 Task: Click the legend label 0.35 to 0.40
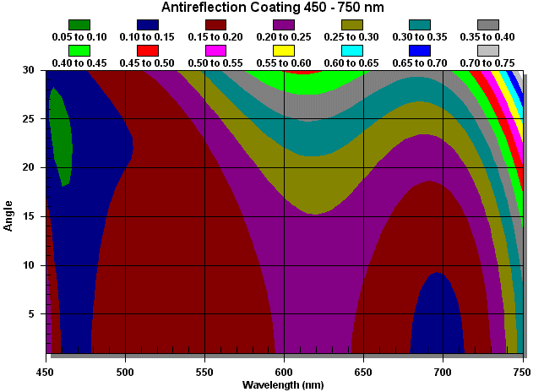(487, 37)
